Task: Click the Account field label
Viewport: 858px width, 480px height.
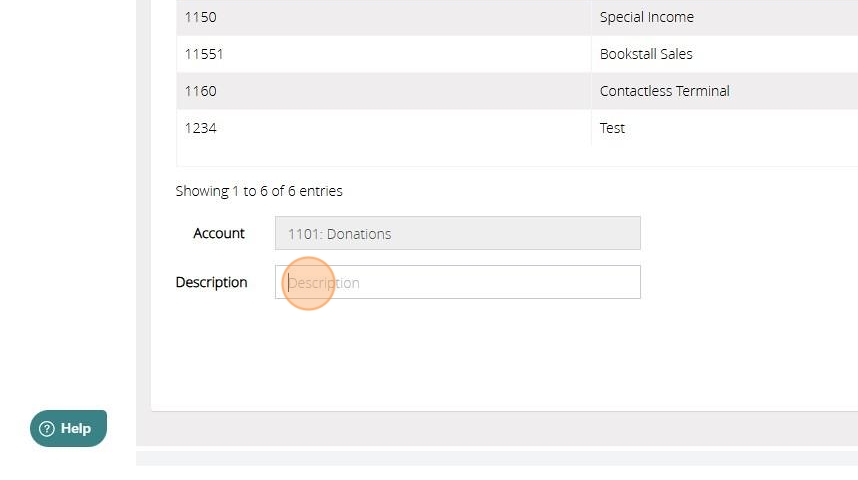Action: tap(219, 234)
